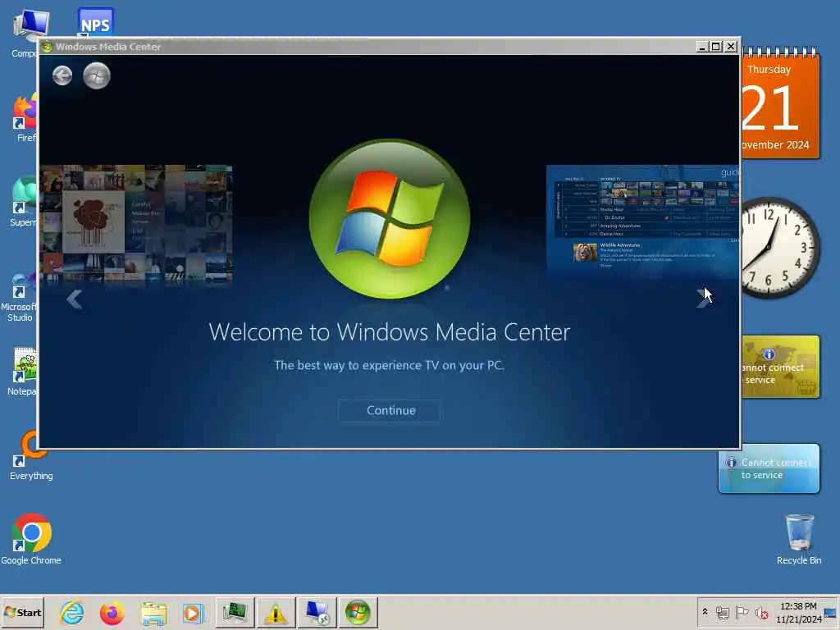
Task: Close the Windows Media Center window
Action: point(730,47)
